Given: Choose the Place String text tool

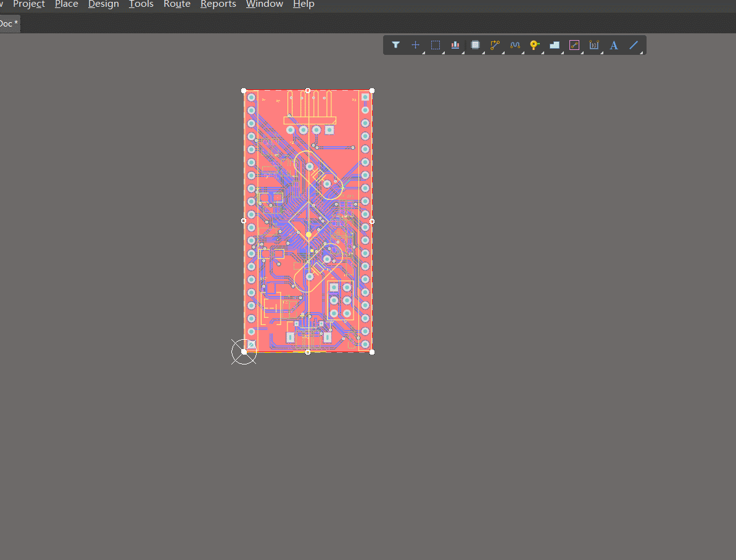Looking at the screenshot, I should pos(614,45).
